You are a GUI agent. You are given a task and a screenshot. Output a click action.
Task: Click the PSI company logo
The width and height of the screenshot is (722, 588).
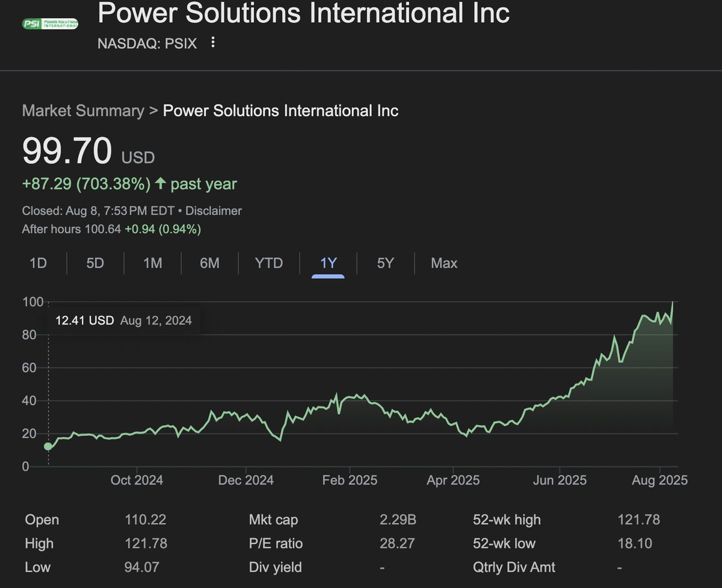[50, 24]
